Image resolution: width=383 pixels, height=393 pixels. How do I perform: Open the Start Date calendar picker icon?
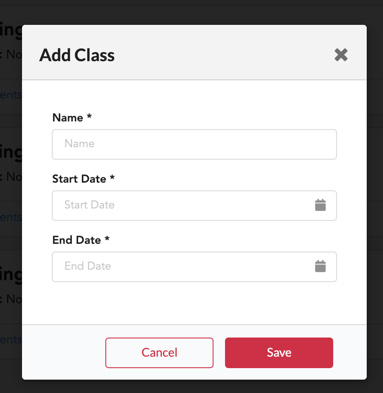pyautogui.click(x=320, y=205)
